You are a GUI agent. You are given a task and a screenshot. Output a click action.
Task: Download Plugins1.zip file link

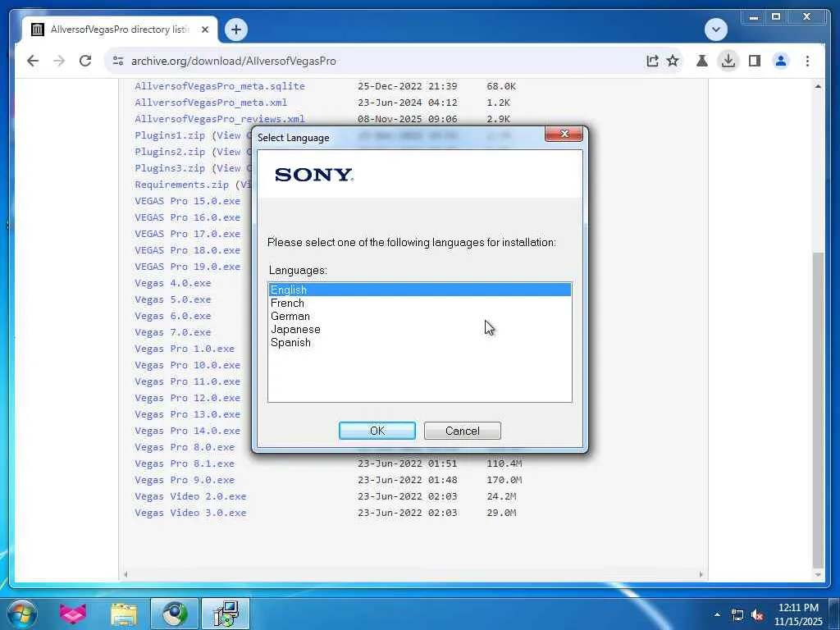tap(170, 135)
